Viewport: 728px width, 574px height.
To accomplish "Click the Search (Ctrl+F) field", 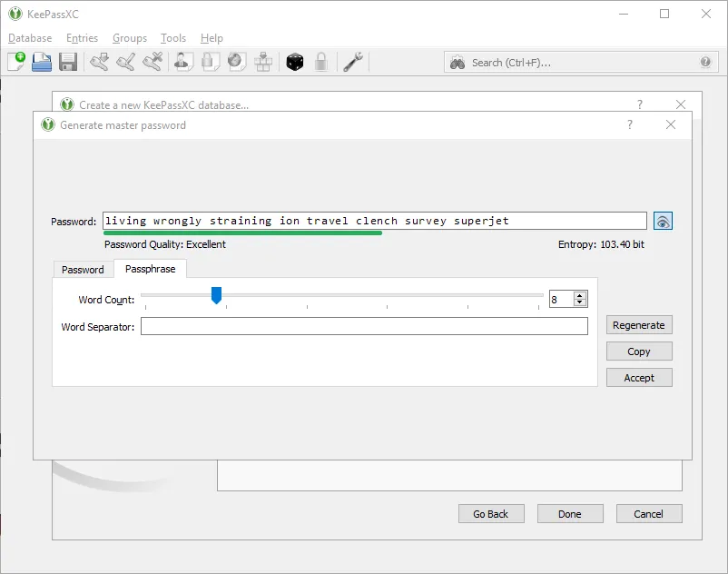I will (581, 63).
